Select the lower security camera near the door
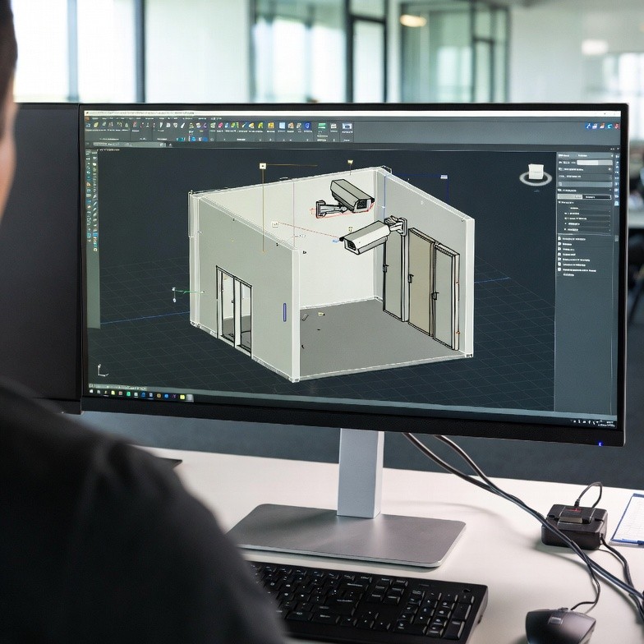644x644 pixels. [x=366, y=237]
